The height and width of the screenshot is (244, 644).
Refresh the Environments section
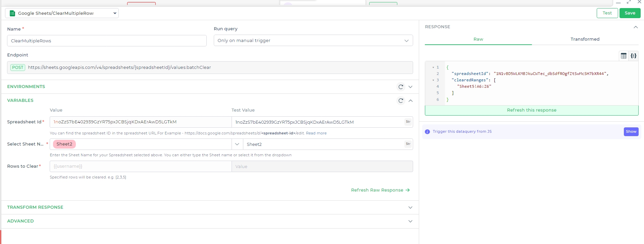(401, 87)
